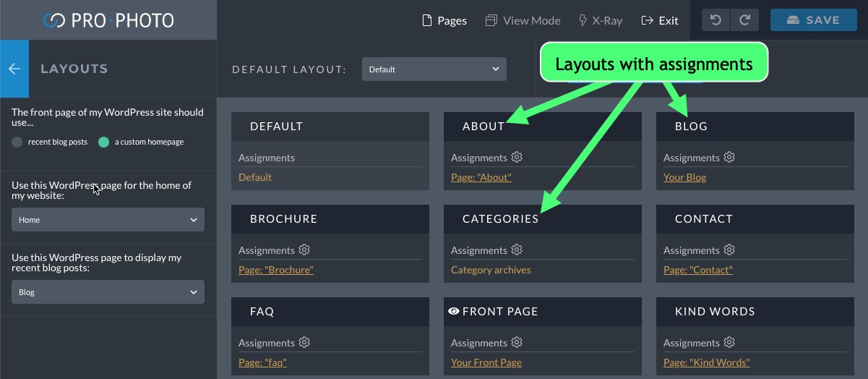Open assignment settings gear for Contact layout

(729, 250)
